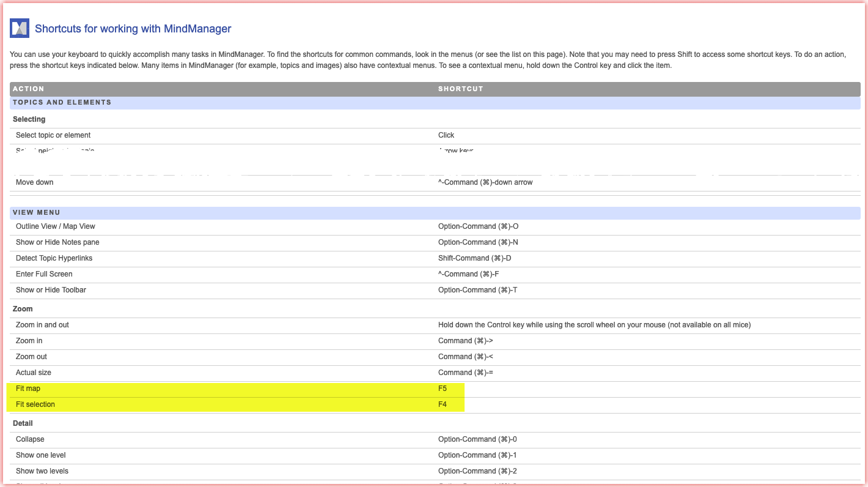
Task: Click the shortcut cell reading "Click"
Action: (446, 135)
